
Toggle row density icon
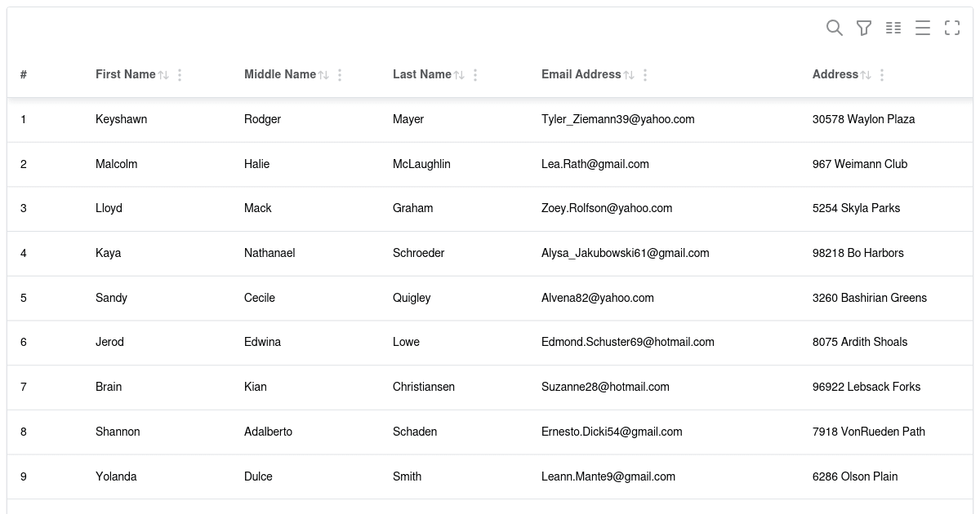point(923,28)
